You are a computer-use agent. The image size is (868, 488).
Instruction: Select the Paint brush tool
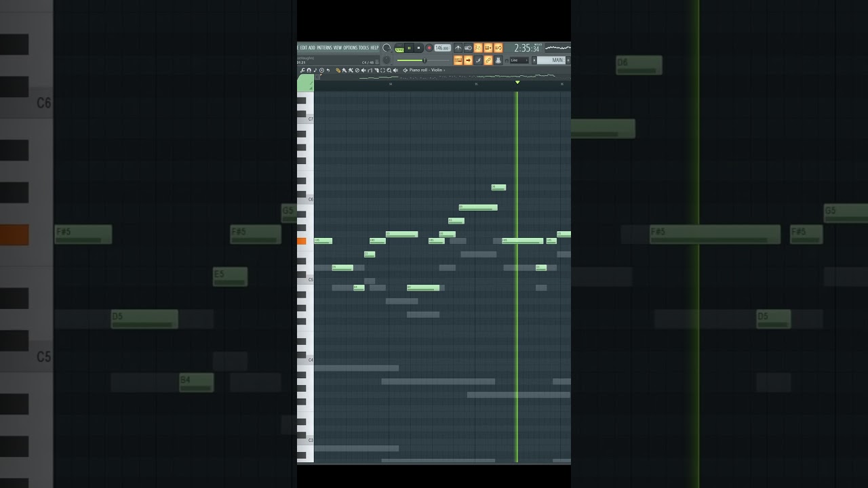click(344, 70)
